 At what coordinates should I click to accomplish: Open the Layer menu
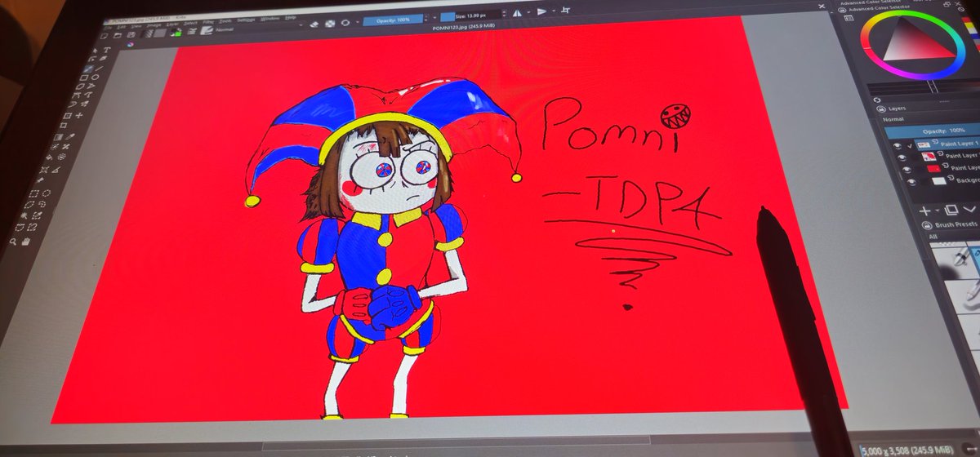172,24
